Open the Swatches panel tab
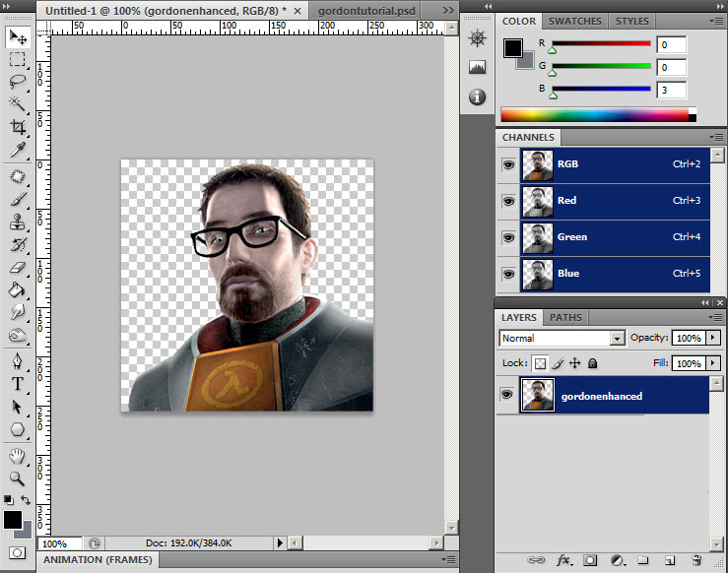728x573 pixels. [x=574, y=21]
